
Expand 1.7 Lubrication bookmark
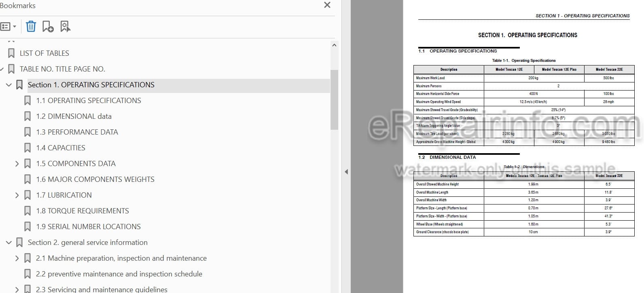coord(17,195)
